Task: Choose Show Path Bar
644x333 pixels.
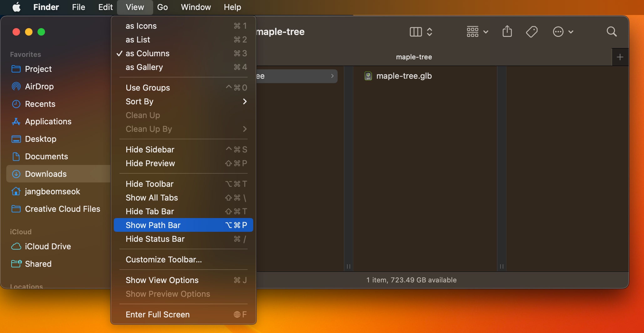Action: (x=184, y=225)
